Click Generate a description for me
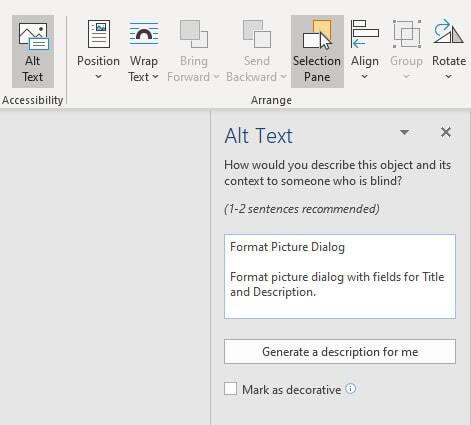 (340, 352)
